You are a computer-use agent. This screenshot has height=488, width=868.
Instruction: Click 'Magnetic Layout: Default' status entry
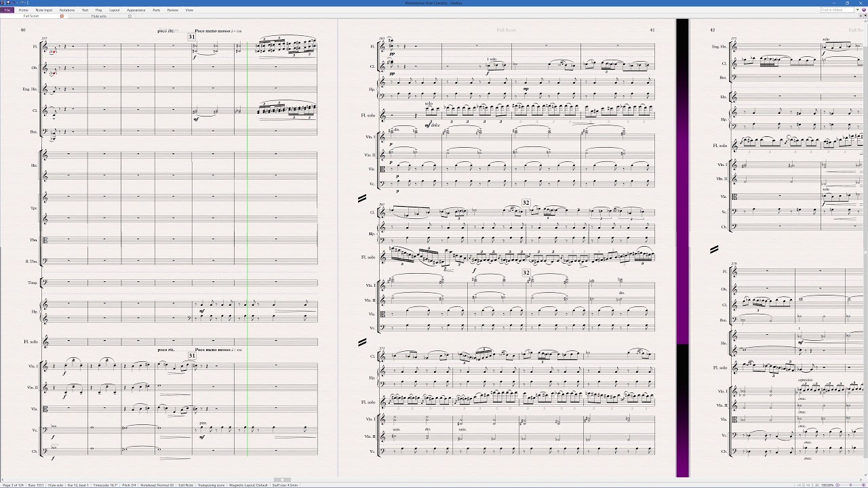click(x=248, y=485)
